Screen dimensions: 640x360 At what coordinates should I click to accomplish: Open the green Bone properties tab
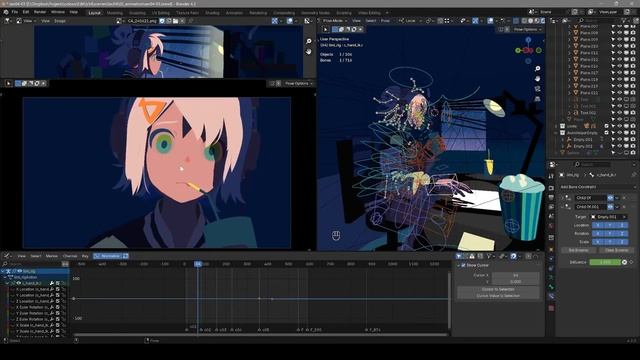click(551, 287)
